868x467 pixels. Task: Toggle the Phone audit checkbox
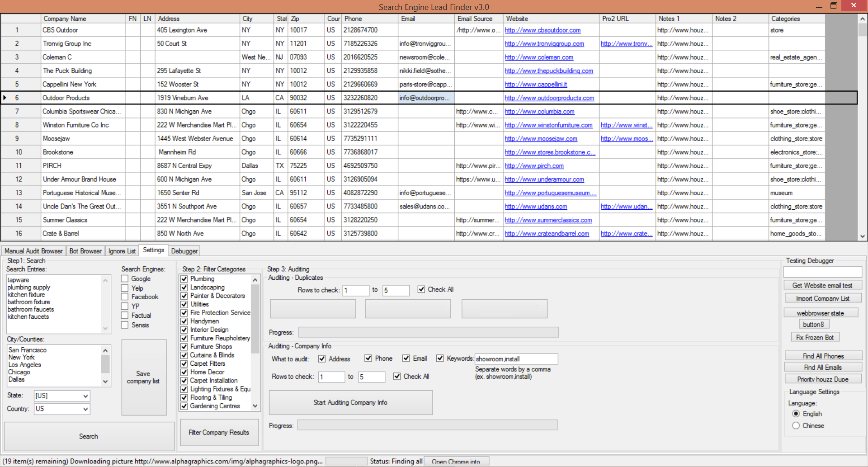coord(368,359)
